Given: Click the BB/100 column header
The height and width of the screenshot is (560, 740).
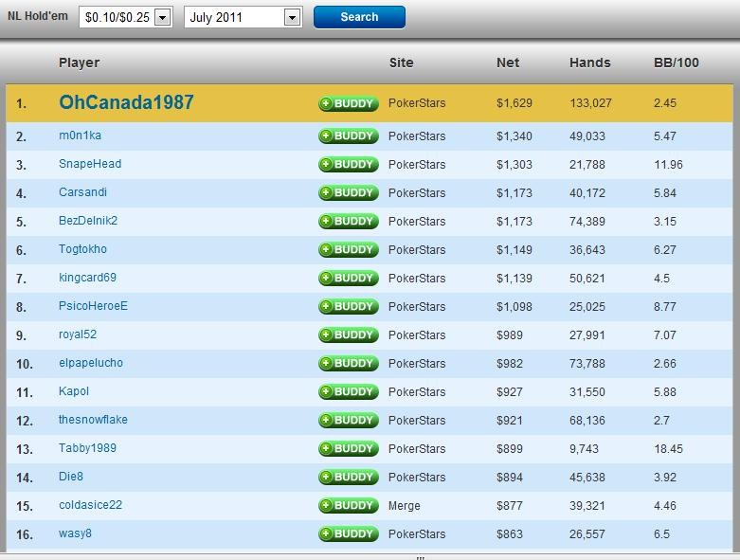Looking at the screenshot, I should pos(677,63).
